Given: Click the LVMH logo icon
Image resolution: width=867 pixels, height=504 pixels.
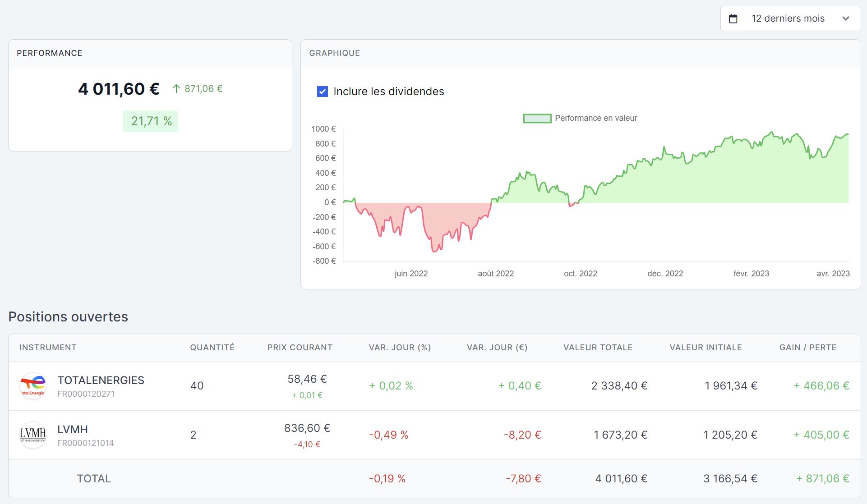Looking at the screenshot, I should pyautogui.click(x=33, y=435).
